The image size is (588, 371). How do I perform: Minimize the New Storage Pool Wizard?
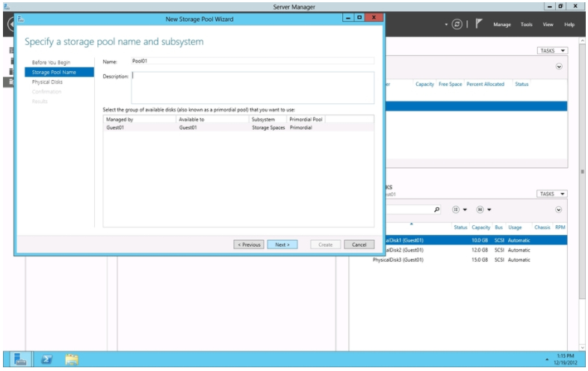coord(348,18)
